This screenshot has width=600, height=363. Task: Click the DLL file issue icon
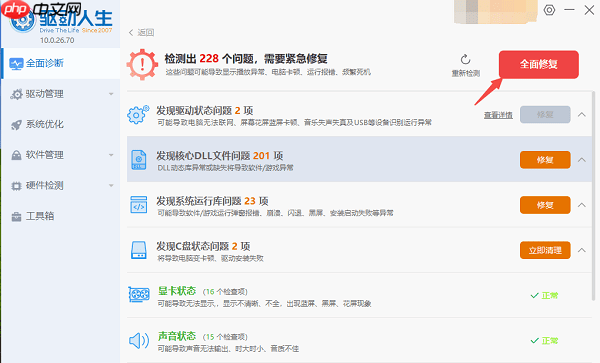click(x=139, y=160)
